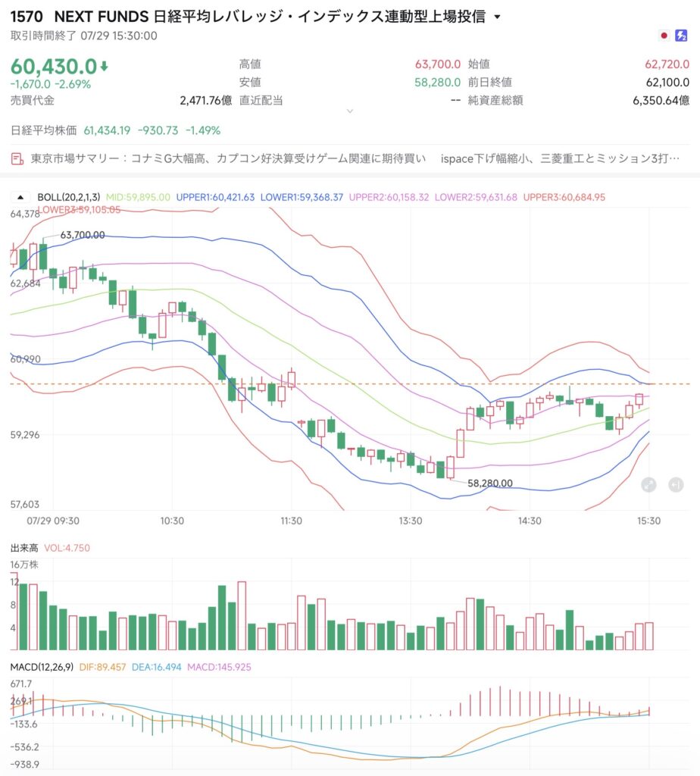Open the 東京市場サマリー news headline
Image resolution: width=700 pixels, height=776 pixels.
pos(228,158)
